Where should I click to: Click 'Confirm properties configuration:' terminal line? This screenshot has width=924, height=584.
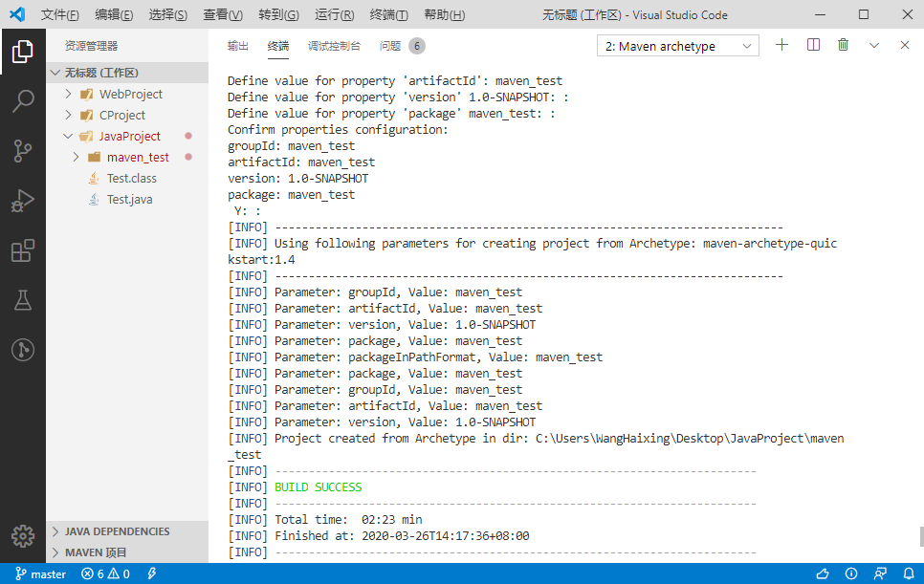[x=338, y=130]
